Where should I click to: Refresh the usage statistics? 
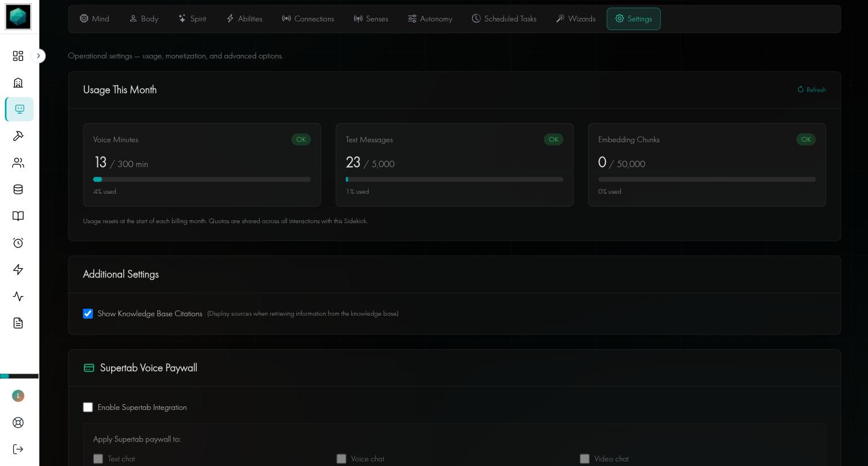[811, 90]
